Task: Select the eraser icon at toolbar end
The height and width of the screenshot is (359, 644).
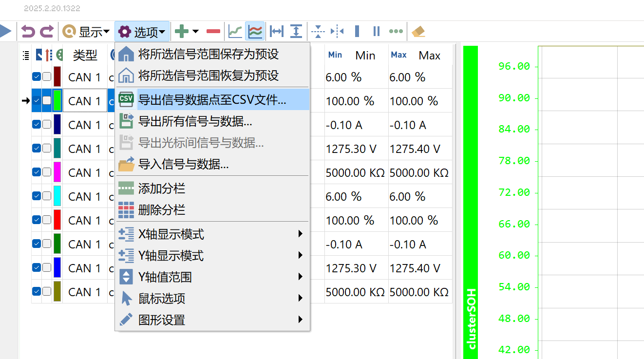Action: click(418, 31)
